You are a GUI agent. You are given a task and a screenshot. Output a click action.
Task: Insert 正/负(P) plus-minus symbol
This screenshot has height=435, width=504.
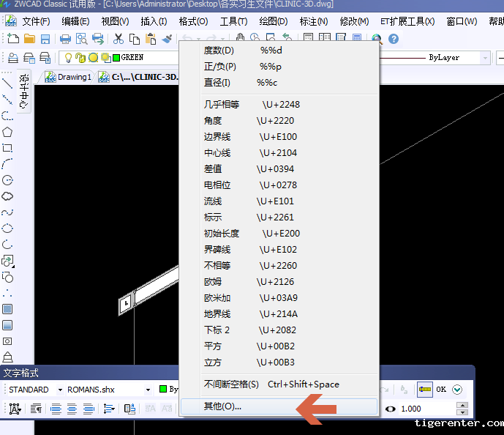(279, 67)
